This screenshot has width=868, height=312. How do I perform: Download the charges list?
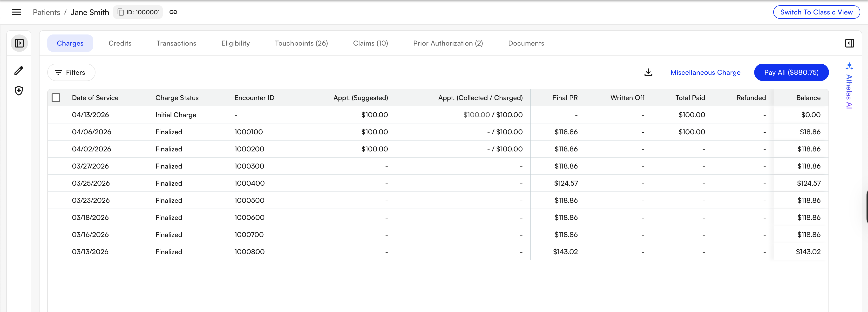click(x=648, y=72)
